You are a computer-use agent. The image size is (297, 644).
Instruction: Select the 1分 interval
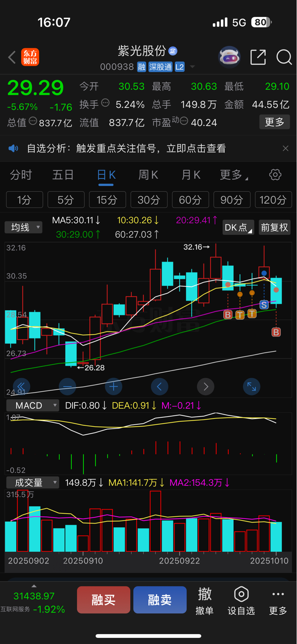coord(24,200)
